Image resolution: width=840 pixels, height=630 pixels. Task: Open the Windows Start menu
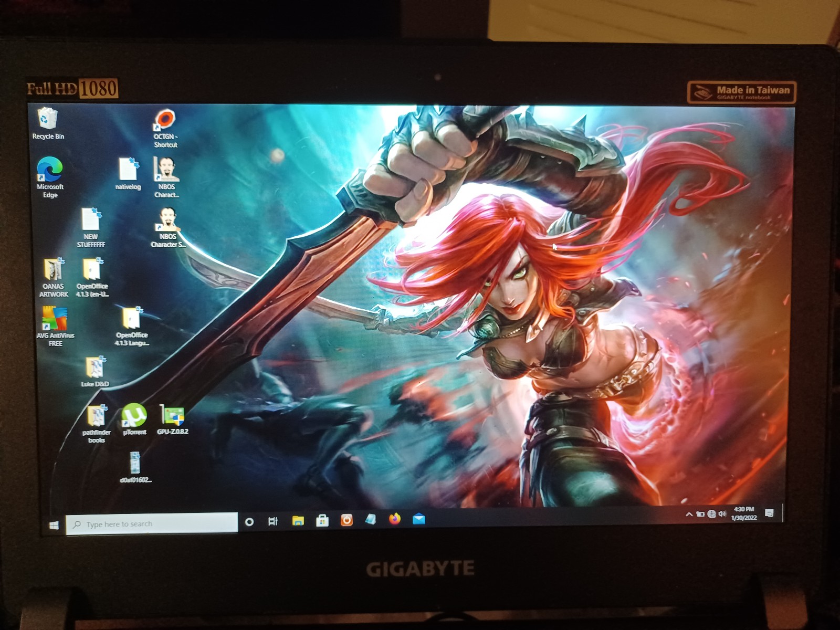point(54,525)
